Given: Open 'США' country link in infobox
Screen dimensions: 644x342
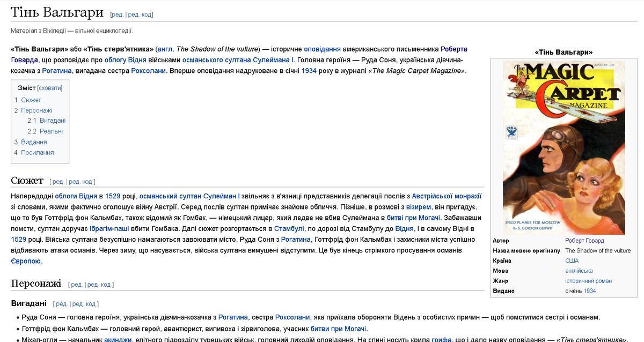Looking at the screenshot, I should (x=572, y=261).
